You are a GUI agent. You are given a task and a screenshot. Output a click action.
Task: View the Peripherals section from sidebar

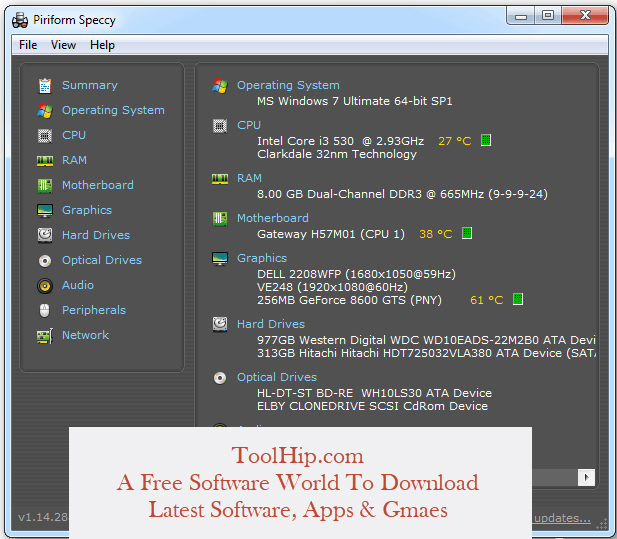coord(94,310)
